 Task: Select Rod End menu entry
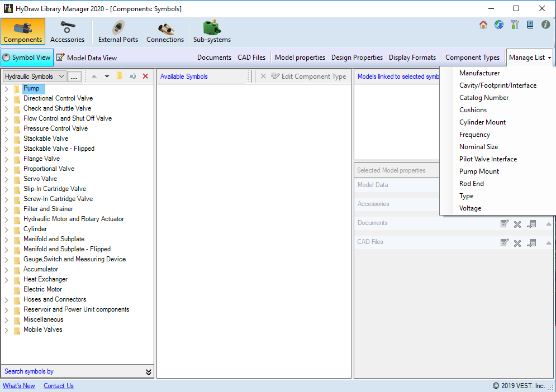point(472,184)
